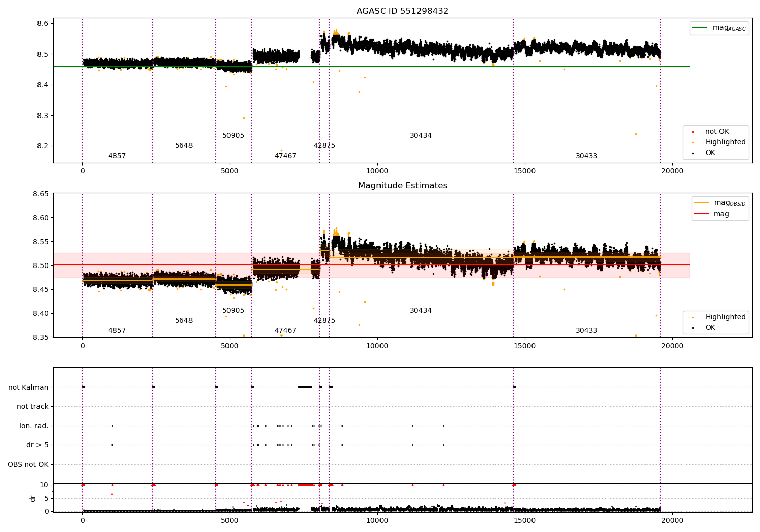The image size is (760, 532).
Task: Click OBSID 30434 label in AGASC ID plot
Action: pyautogui.click(x=421, y=136)
